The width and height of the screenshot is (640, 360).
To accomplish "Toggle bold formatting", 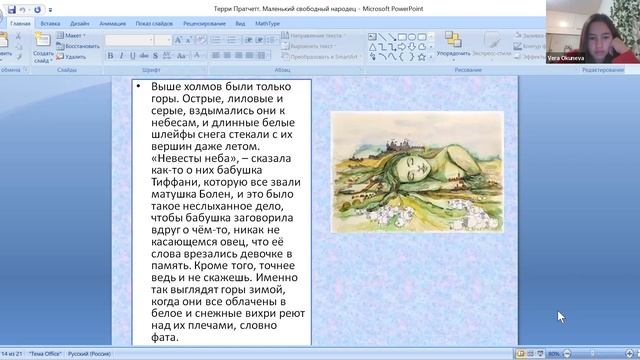I will tap(110, 56).
